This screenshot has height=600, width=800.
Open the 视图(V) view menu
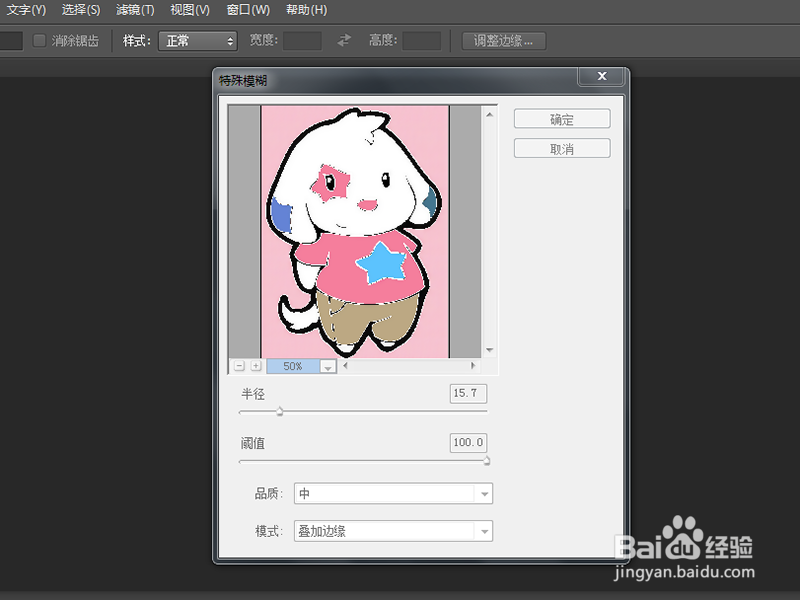(x=190, y=10)
